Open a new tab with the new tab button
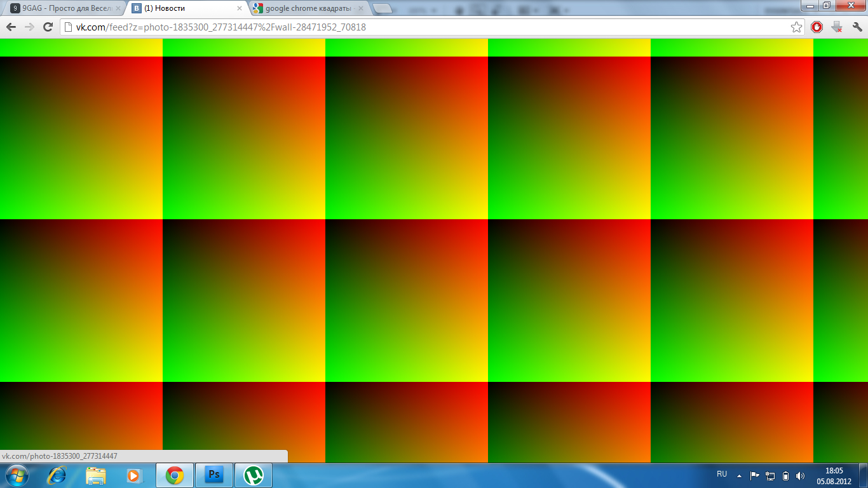The width and height of the screenshot is (868, 488). click(x=382, y=8)
